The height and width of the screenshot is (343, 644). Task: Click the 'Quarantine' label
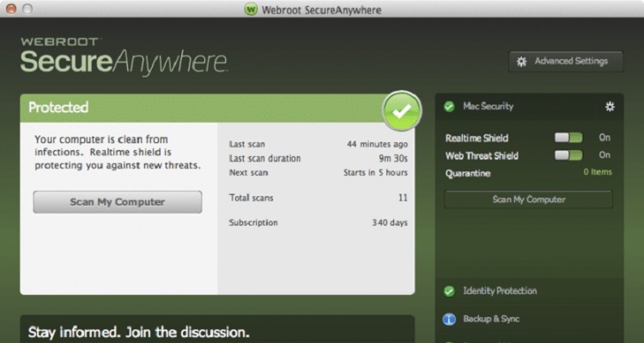click(x=468, y=173)
